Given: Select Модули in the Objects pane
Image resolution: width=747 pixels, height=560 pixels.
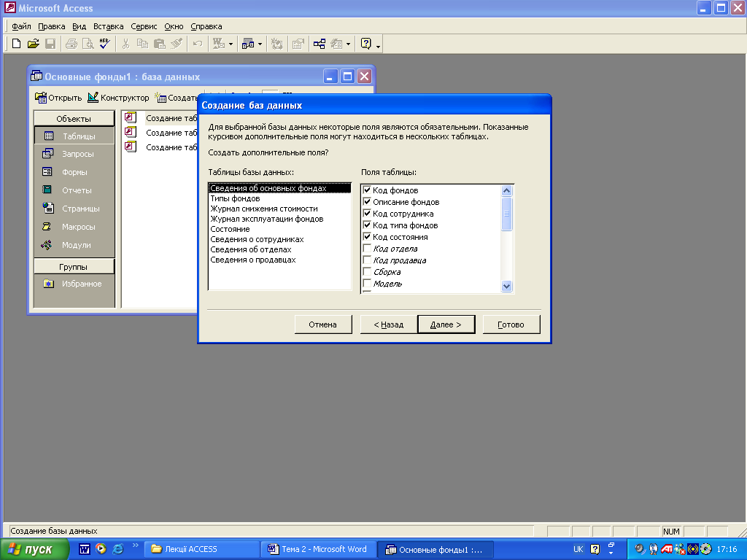Looking at the screenshot, I should [74, 245].
